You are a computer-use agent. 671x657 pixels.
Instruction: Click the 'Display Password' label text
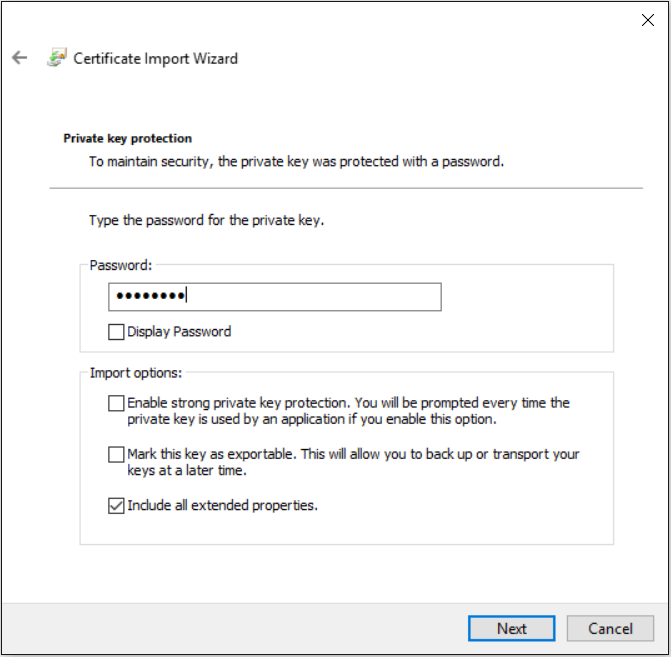179,332
